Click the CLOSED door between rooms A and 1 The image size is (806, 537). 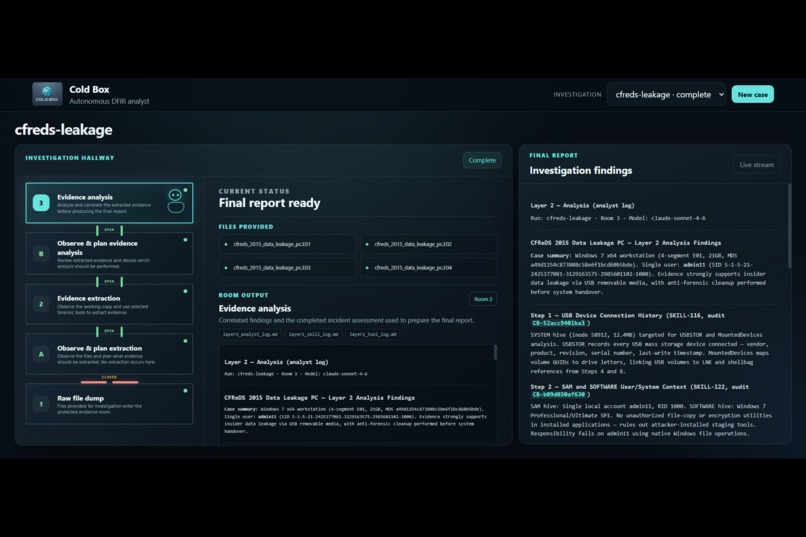(x=109, y=380)
